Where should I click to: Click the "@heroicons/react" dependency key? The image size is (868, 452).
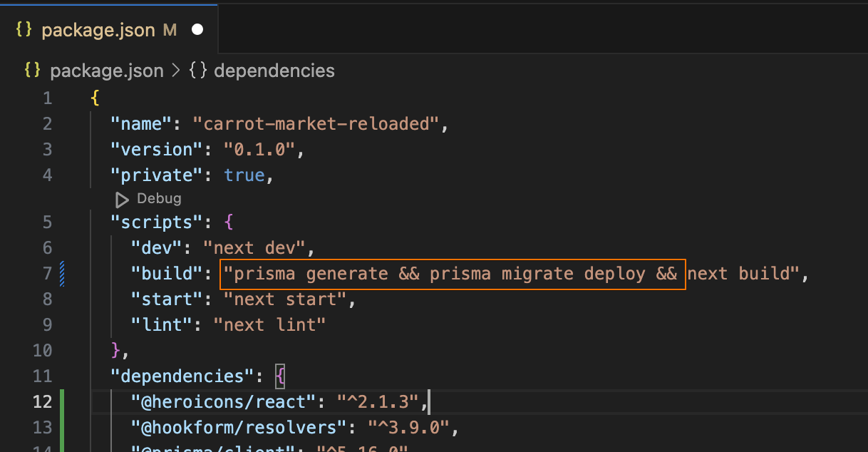tap(224, 402)
